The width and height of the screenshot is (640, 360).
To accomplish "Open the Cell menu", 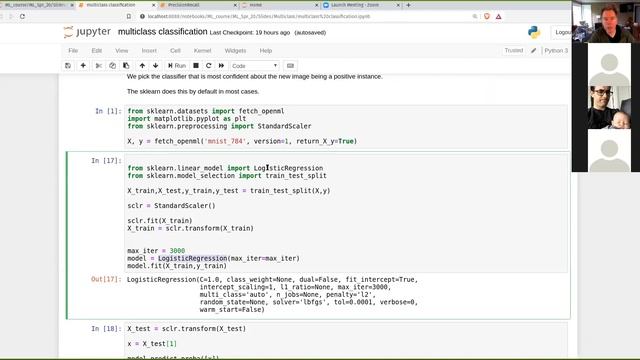I will pos(175,51).
